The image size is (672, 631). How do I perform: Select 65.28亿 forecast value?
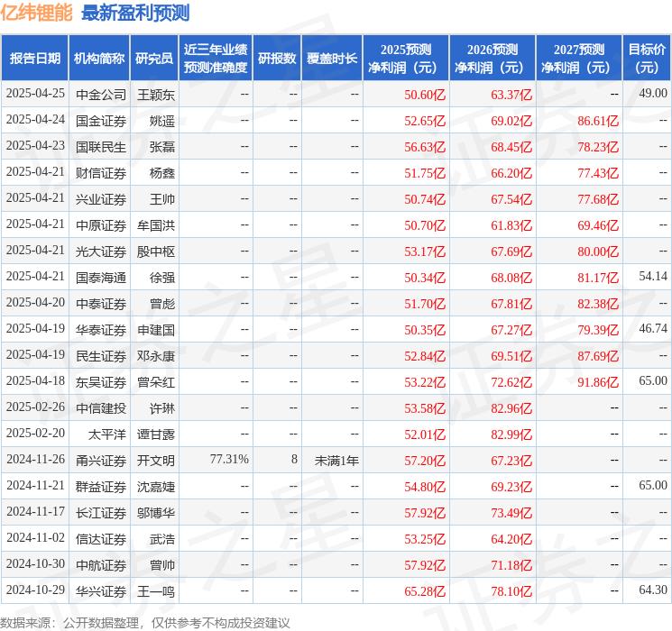click(425, 591)
